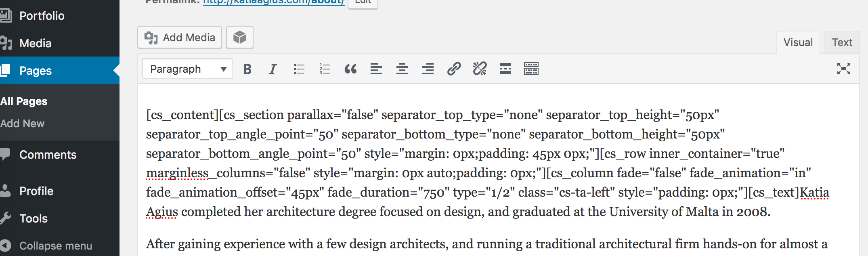This screenshot has width=868, height=256.
Task: Switch to the Visual editor tab
Action: tap(798, 42)
